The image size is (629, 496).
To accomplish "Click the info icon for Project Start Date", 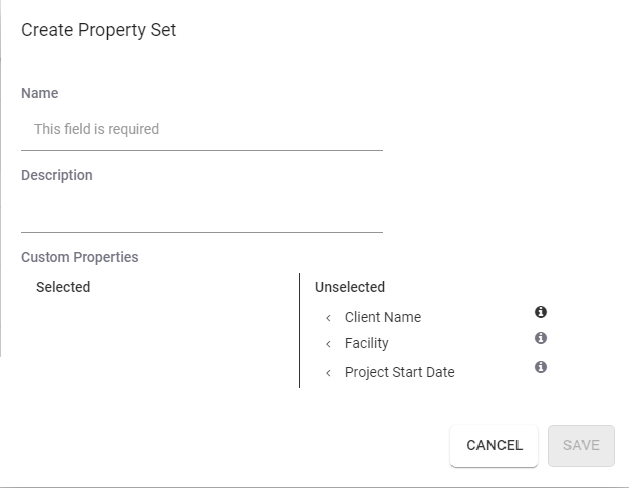I will click(x=541, y=367).
